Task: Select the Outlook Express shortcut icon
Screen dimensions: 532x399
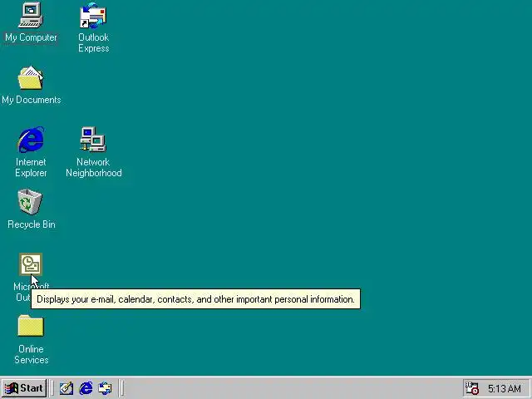Action: point(93,15)
